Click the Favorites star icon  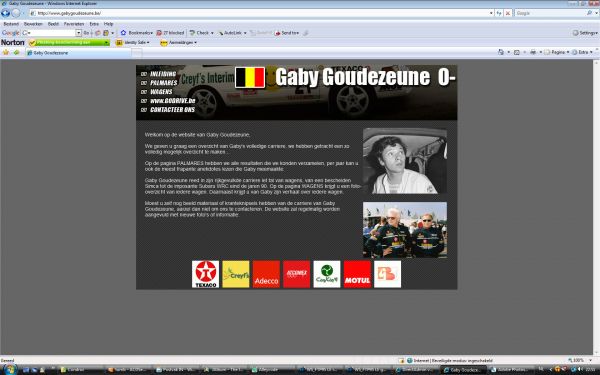coord(6,52)
